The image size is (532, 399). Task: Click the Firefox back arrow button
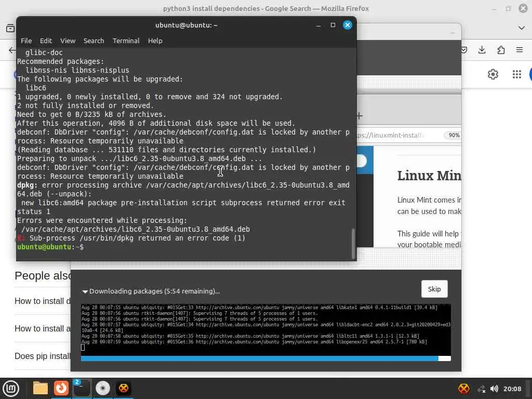click(x=12, y=50)
